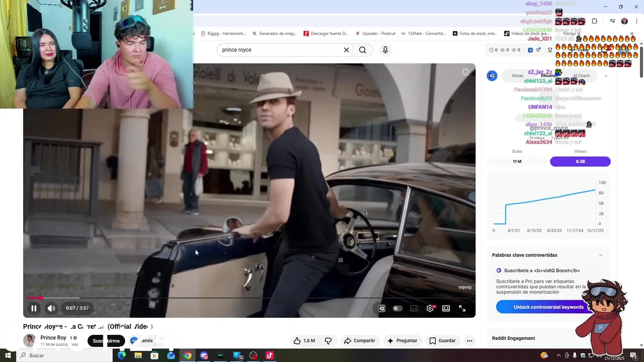The width and height of the screenshot is (644, 362).
Task: Enter fullscreen mode on the video
Action: pyautogui.click(x=462, y=308)
